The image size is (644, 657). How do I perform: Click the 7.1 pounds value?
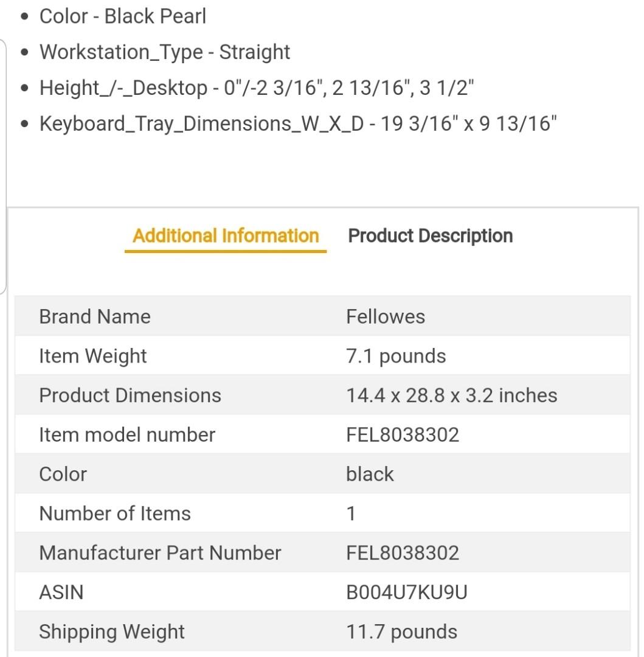point(396,356)
